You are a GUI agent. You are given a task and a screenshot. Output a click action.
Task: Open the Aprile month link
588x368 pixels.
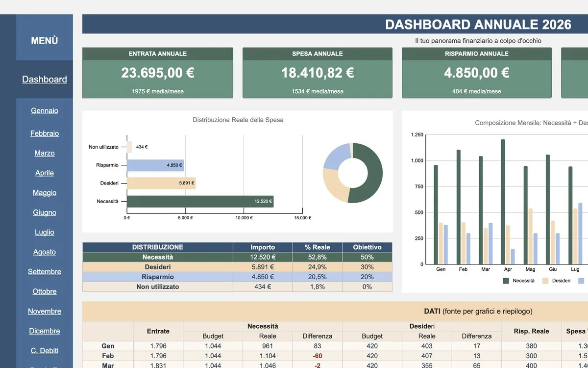click(45, 173)
